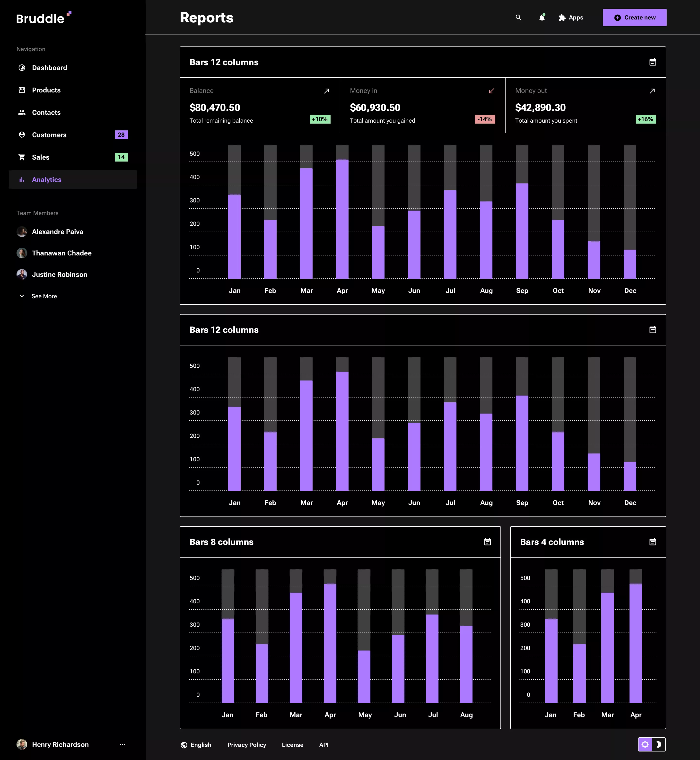
Task: Click the Create new button
Action: (x=634, y=18)
